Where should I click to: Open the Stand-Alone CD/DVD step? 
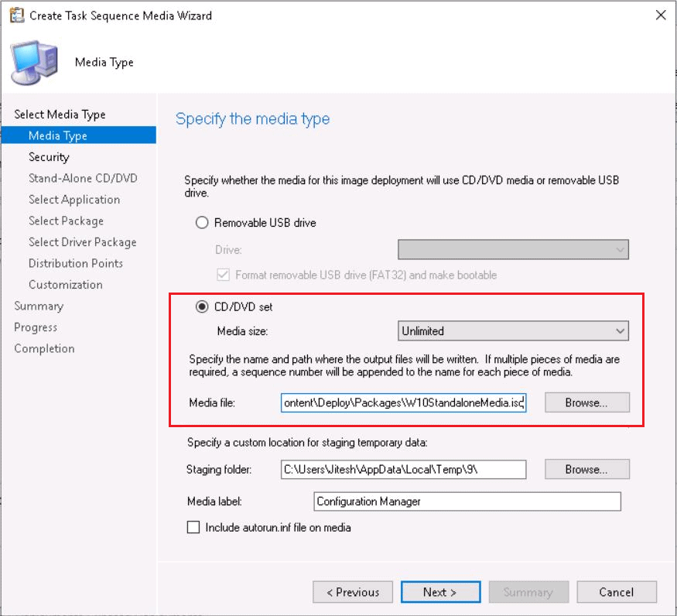click(83, 178)
